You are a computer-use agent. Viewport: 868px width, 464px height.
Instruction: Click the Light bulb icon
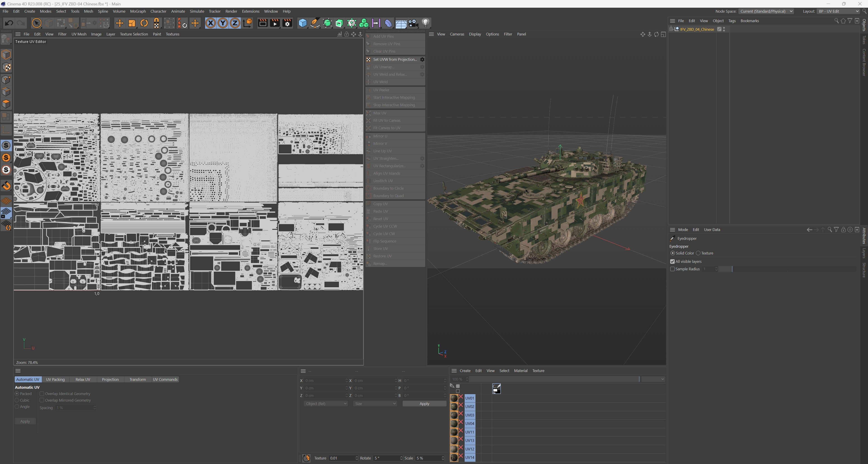(x=426, y=23)
